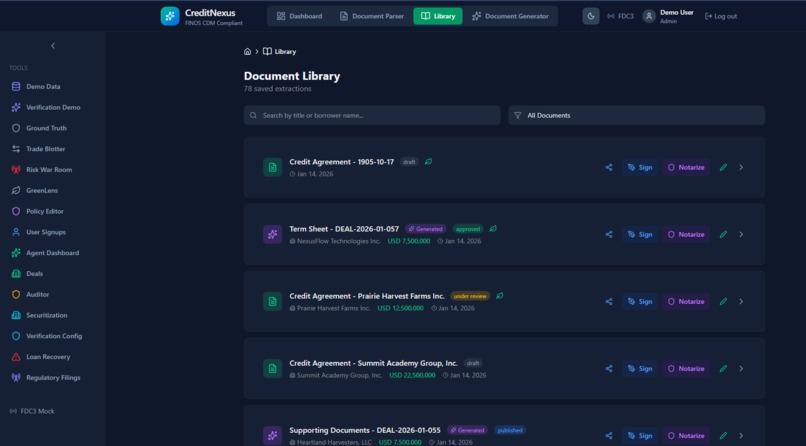Sign Summit Academy Group credit agreement
This screenshot has width=806, height=446.
640,368
